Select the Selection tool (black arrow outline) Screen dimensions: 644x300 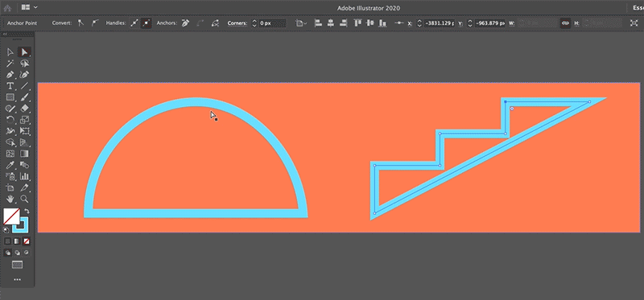[x=10, y=52]
